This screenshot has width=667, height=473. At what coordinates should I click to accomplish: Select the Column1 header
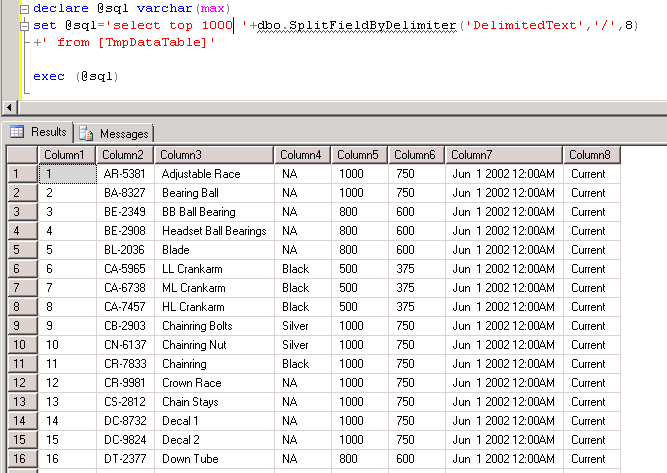pyautogui.click(x=66, y=155)
